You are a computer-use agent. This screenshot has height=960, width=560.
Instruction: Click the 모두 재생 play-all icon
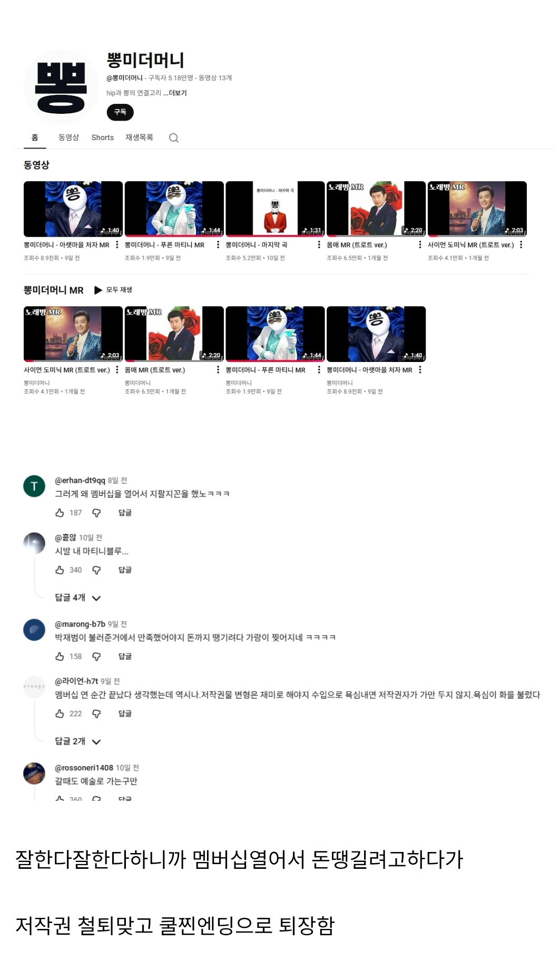coord(98,290)
